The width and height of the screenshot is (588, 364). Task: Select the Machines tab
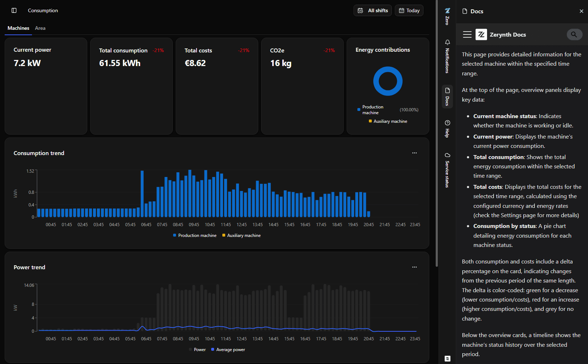(18, 28)
